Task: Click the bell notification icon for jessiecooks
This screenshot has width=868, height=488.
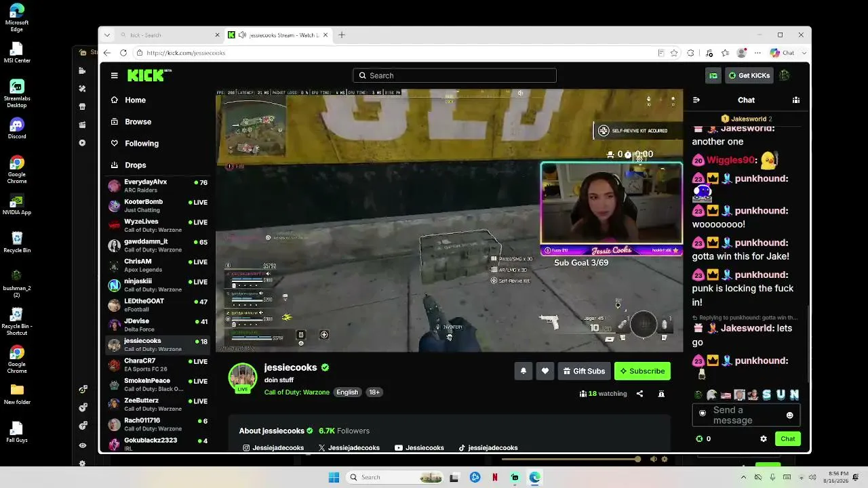Action: click(524, 371)
